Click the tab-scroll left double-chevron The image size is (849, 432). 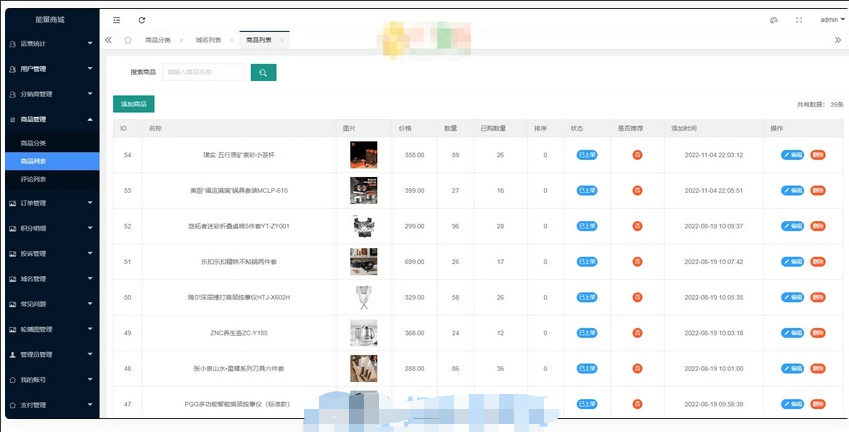tap(108, 40)
